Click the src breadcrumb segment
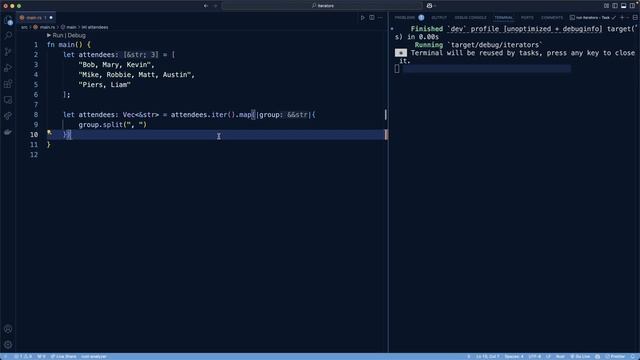Viewport: 640px width, 360px height. (24, 27)
